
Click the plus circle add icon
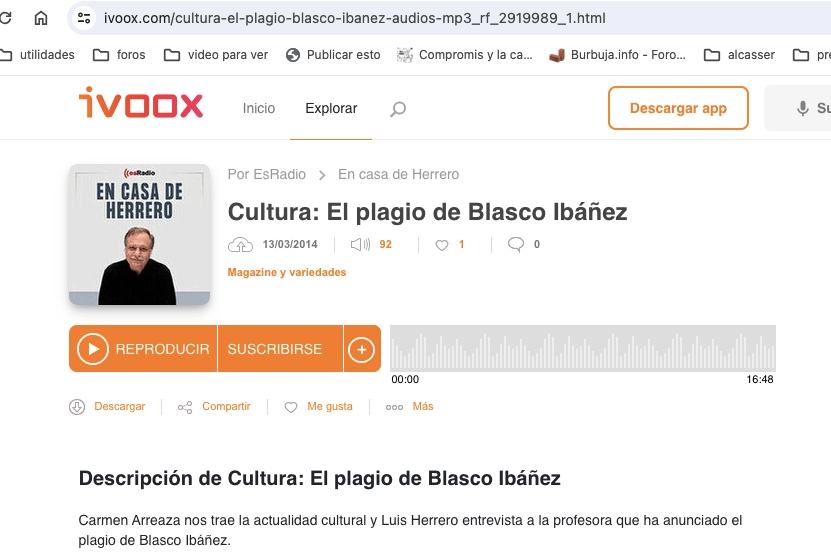pos(361,349)
